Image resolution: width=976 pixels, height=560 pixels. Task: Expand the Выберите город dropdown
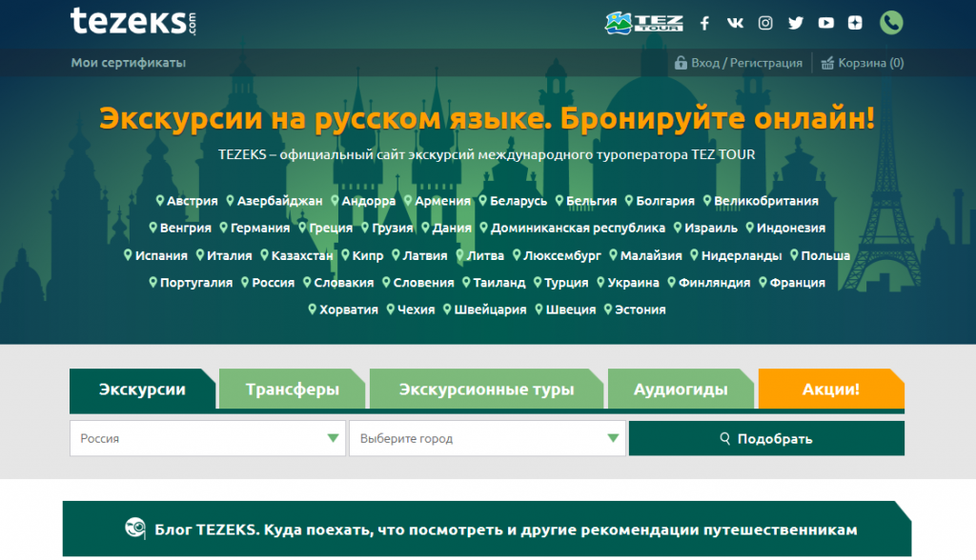(x=487, y=439)
